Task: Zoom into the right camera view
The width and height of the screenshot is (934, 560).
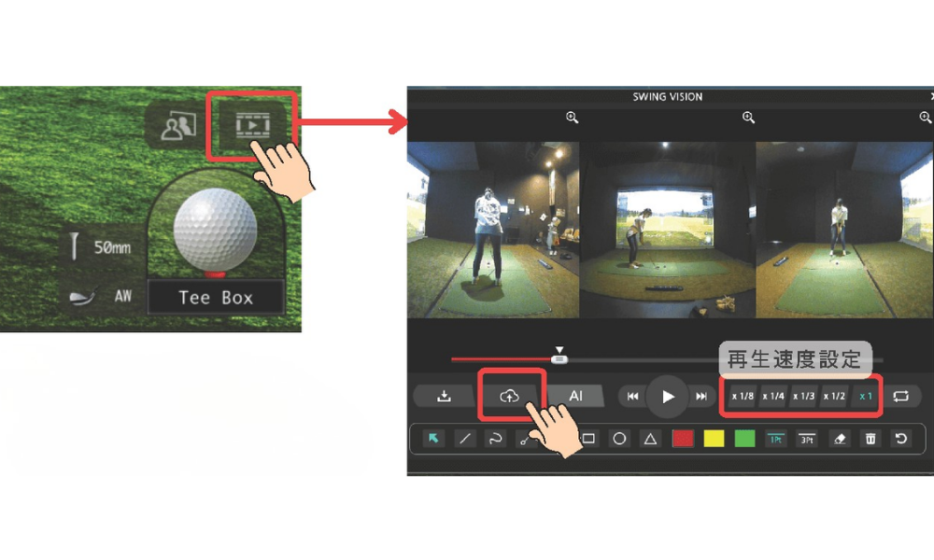Action: (x=925, y=118)
